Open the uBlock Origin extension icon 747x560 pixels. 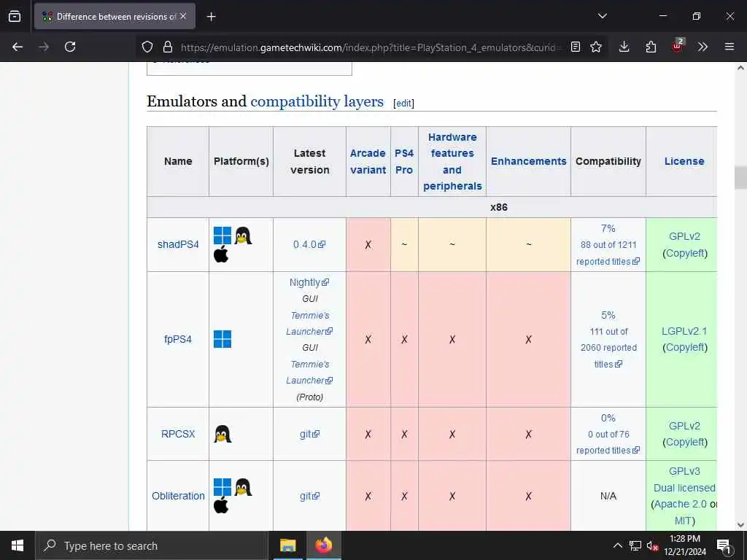point(678,46)
